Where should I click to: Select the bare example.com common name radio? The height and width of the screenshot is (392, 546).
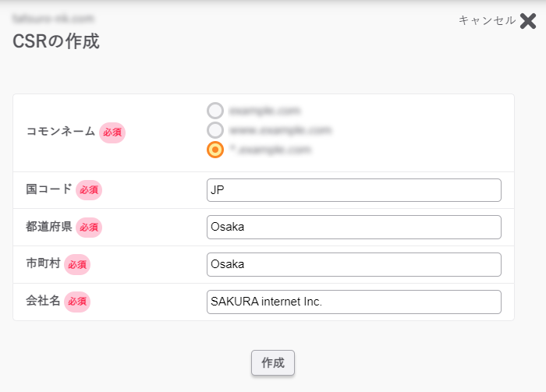215,111
